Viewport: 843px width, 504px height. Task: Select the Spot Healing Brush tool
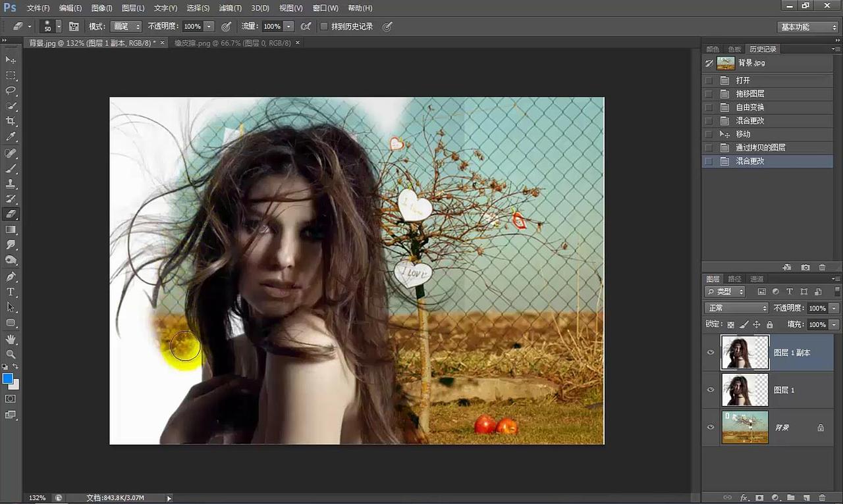tap(11, 153)
